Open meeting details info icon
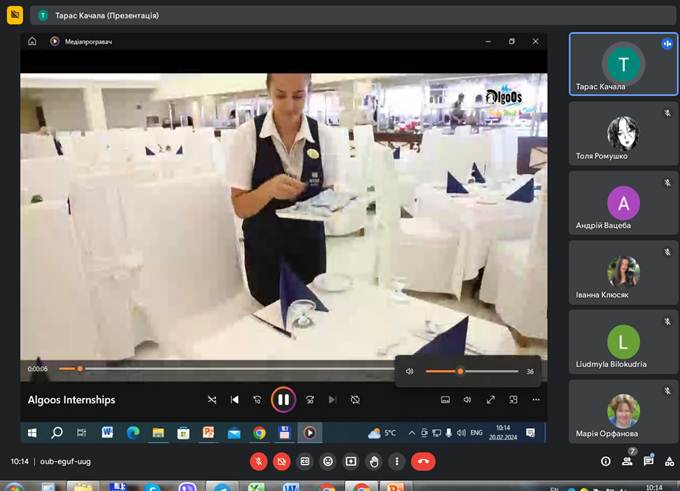 (605, 461)
